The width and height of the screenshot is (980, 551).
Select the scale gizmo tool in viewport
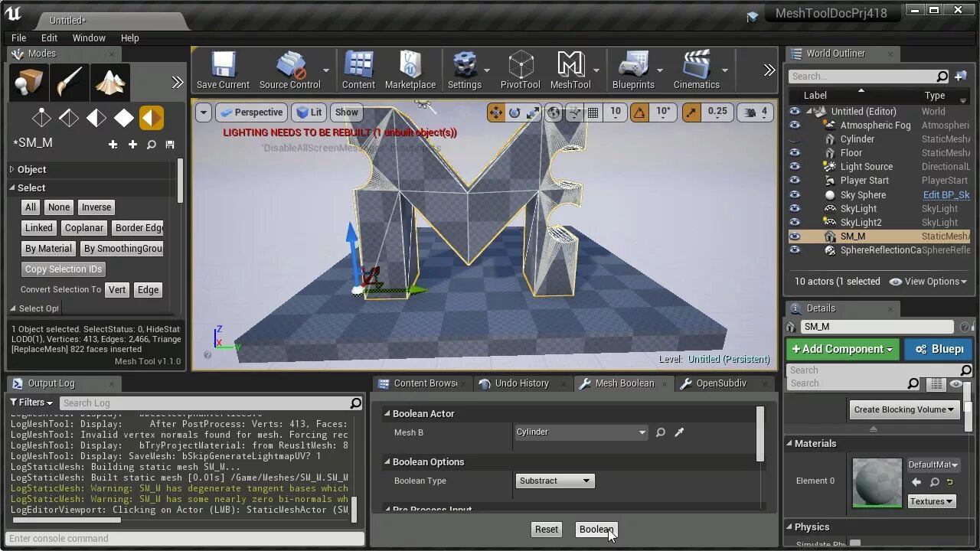point(533,112)
